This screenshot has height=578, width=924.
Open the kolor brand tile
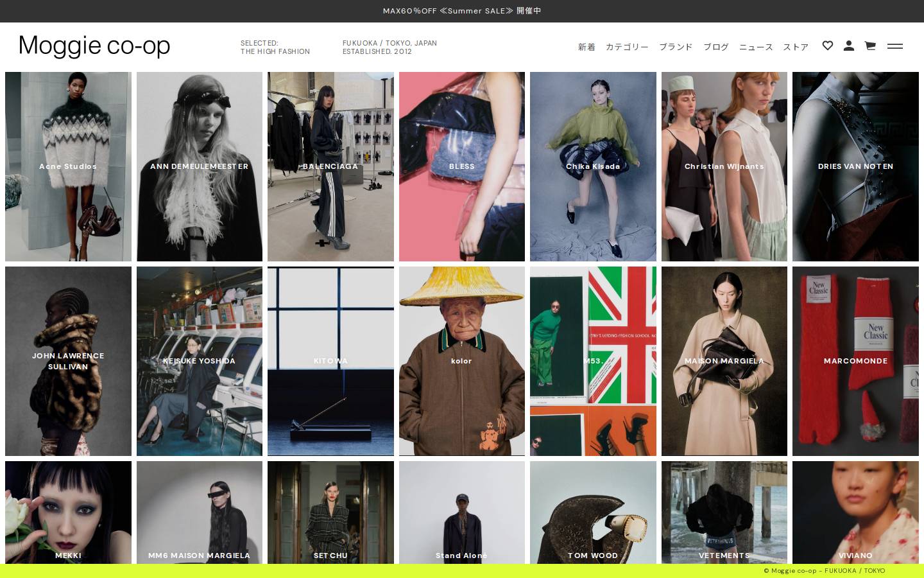[x=462, y=361]
